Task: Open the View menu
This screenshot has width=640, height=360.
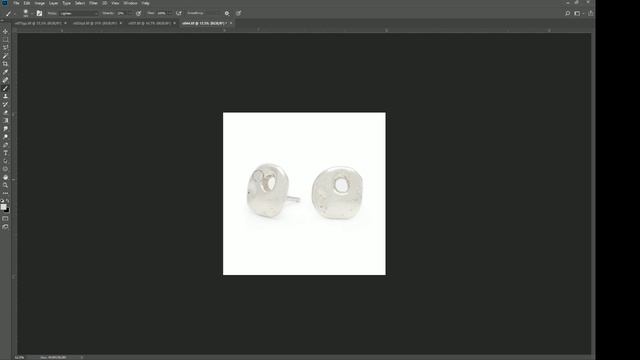Action: point(116,3)
